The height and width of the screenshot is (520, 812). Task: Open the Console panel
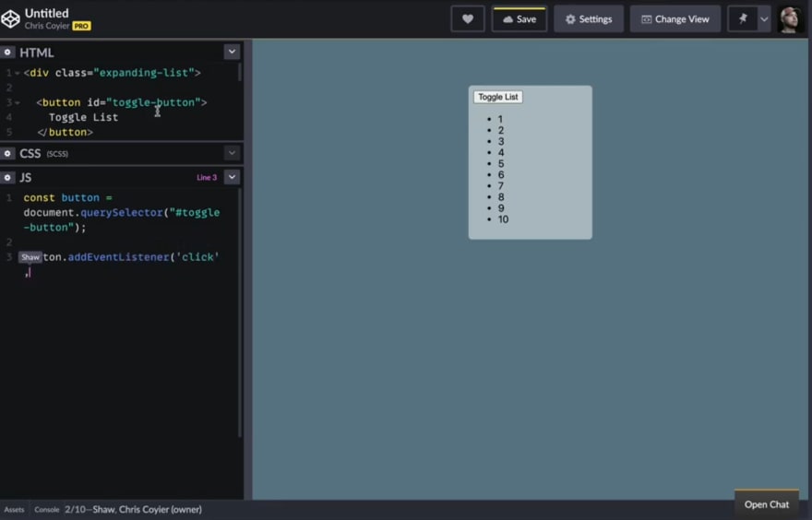coord(47,510)
